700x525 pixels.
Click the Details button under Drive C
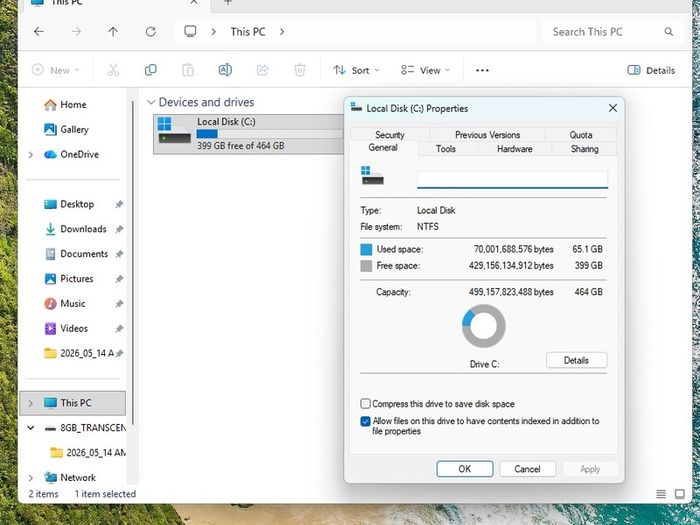tap(576, 360)
